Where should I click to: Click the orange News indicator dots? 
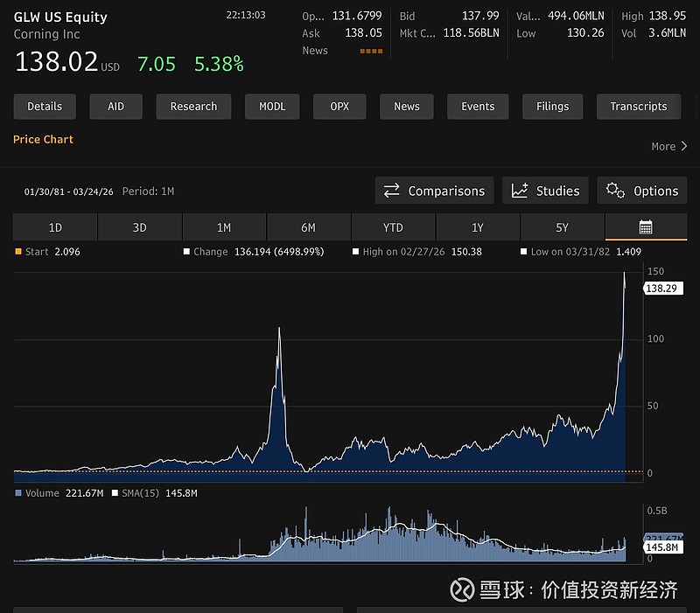coord(371,51)
